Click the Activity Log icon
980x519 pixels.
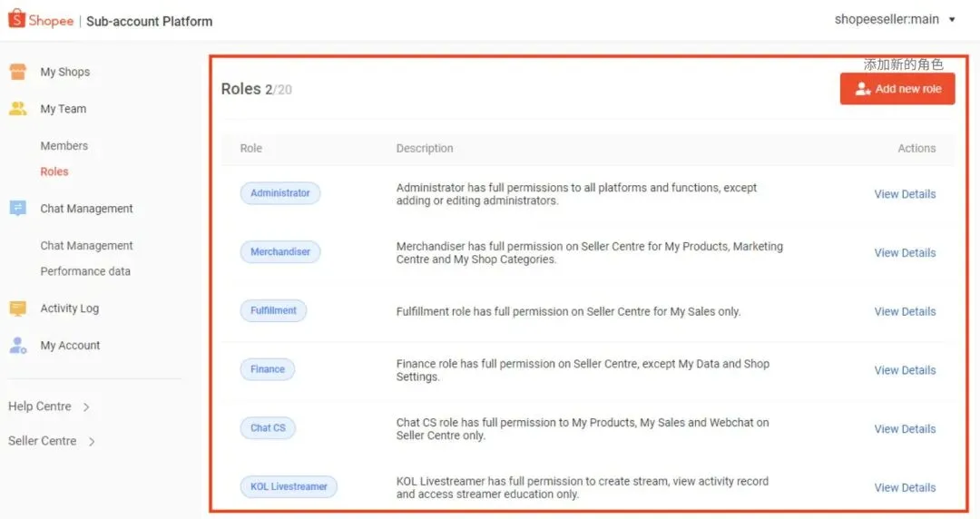(x=18, y=308)
